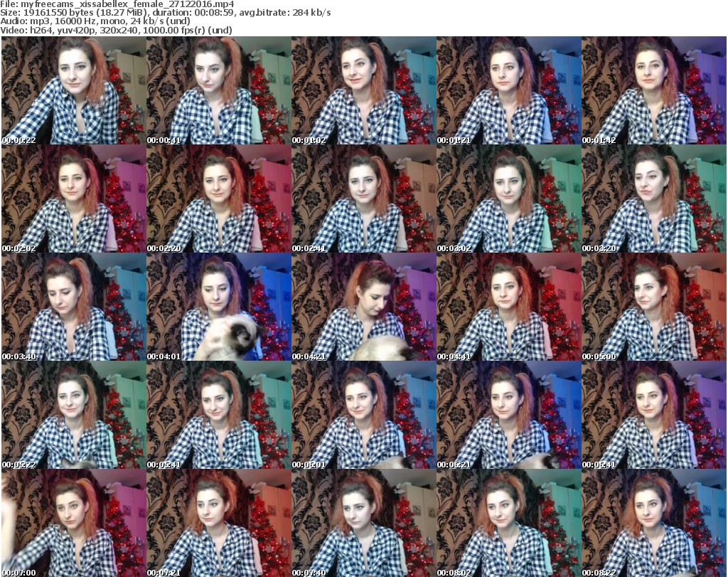Image resolution: width=728 pixels, height=577 pixels.
Task: Select the thumbnail at 00:02:02
Action: pos(73,199)
